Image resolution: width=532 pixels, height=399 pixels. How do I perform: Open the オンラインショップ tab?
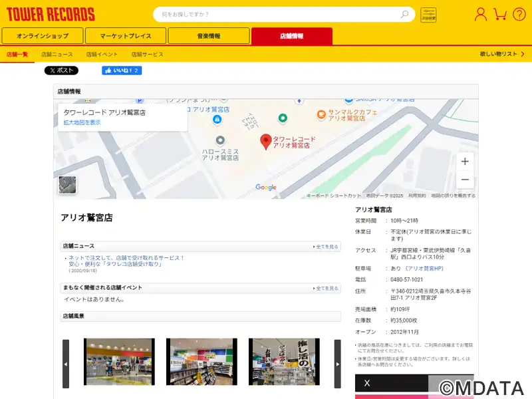click(43, 36)
